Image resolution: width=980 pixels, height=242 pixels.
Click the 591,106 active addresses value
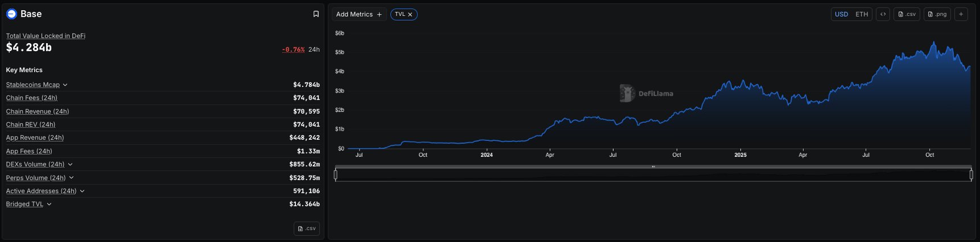pyautogui.click(x=306, y=191)
